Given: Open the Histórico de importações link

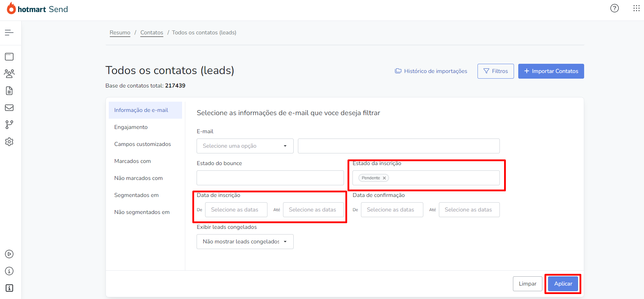Looking at the screenshot, I should pyautogui.click(x=431, y=71).
